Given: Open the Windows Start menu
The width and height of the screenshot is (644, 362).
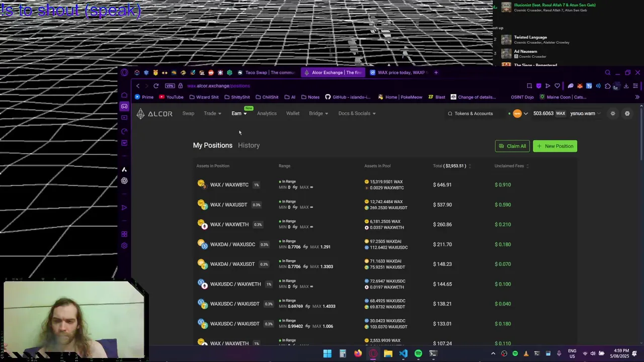Looking at the screenshot, I should [x=328, y=353].
